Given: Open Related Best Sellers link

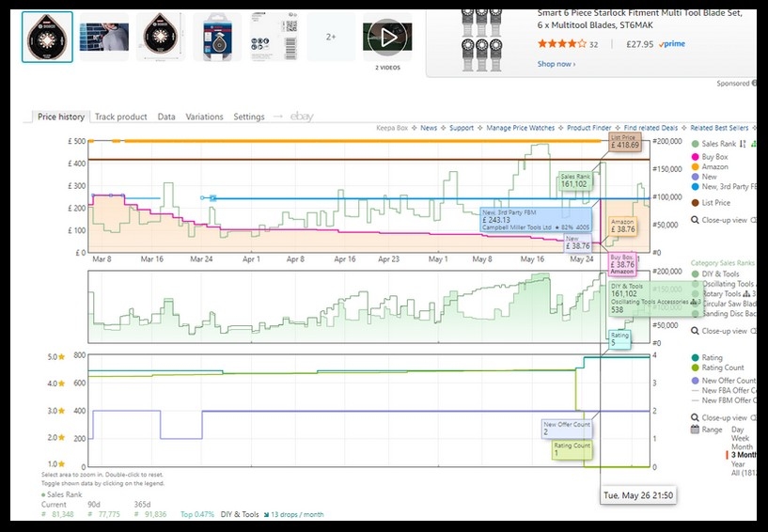Looking at the screenshot, I should 719,128.
